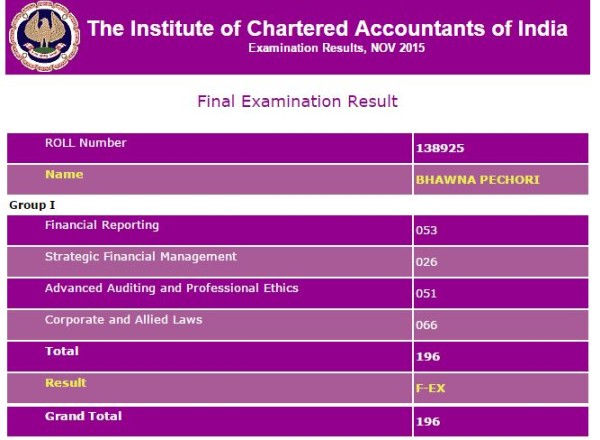The image size is (600, 440).
Task: Select the Advanced Auditing score 051
Action: point(427,294)
